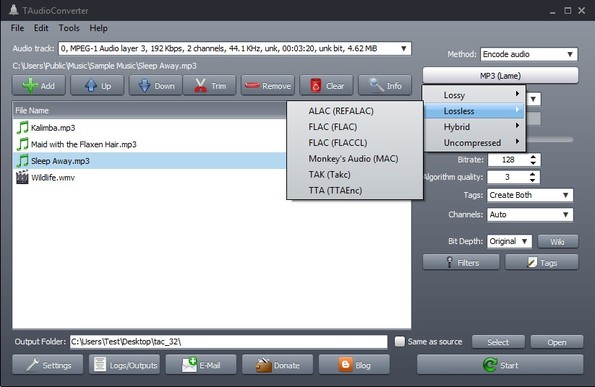Click the Bitrate 128 value field
Viewport: 595px width, 387px height.
coord(508,160)
